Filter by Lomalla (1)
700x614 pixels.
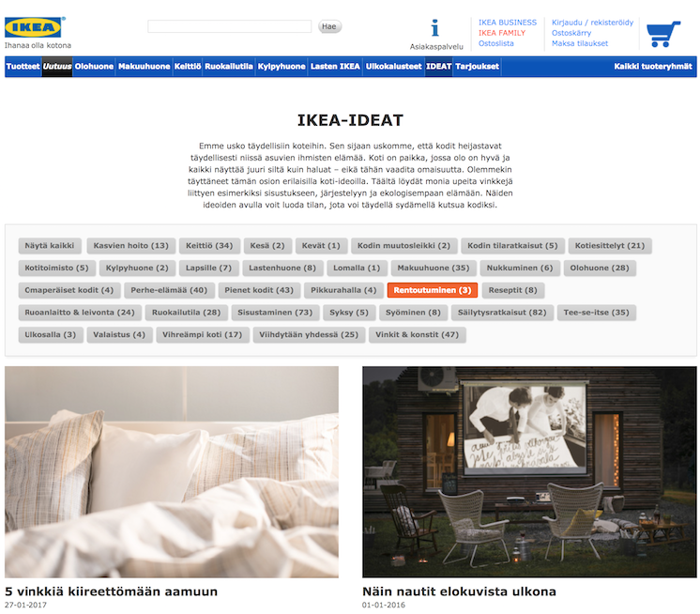[x=357, y=268]
